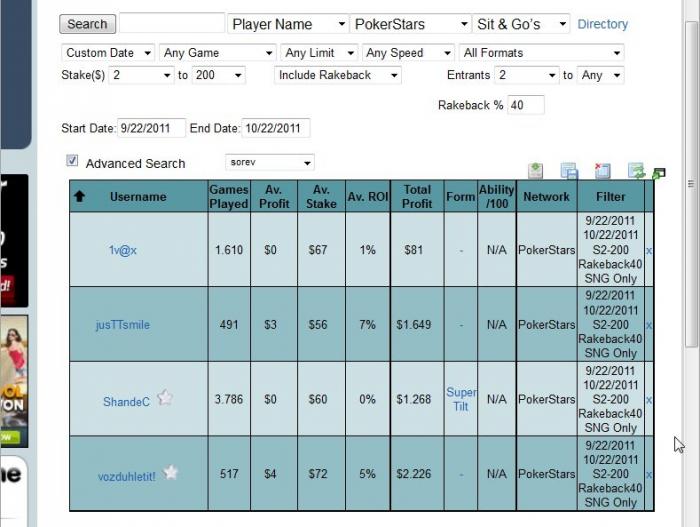Open the All Formats dropdown
Viewport: 700px width, 527px height.
542,53
